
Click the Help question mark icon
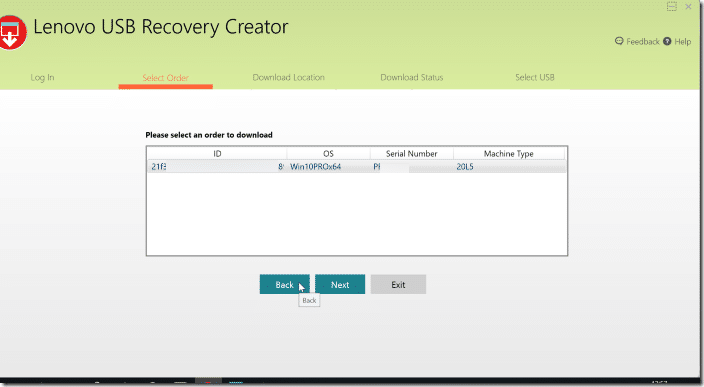pyautogui.click(x=667, y=41)
